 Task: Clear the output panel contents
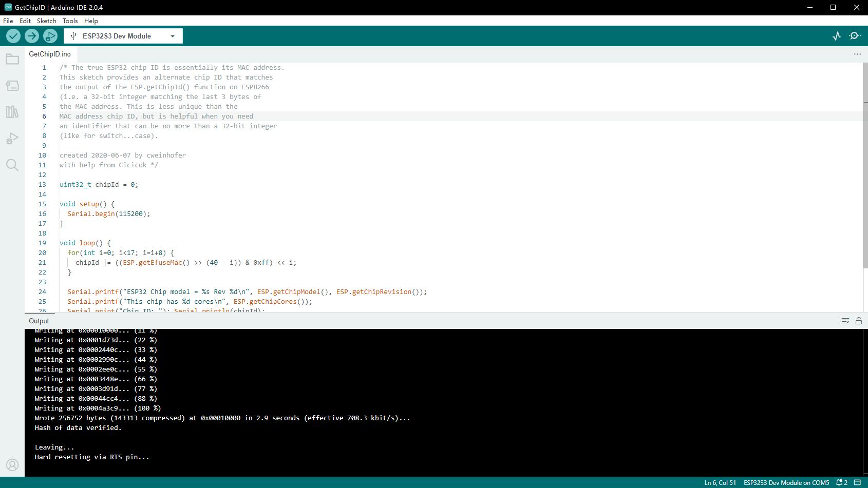[x=845, y=321]
